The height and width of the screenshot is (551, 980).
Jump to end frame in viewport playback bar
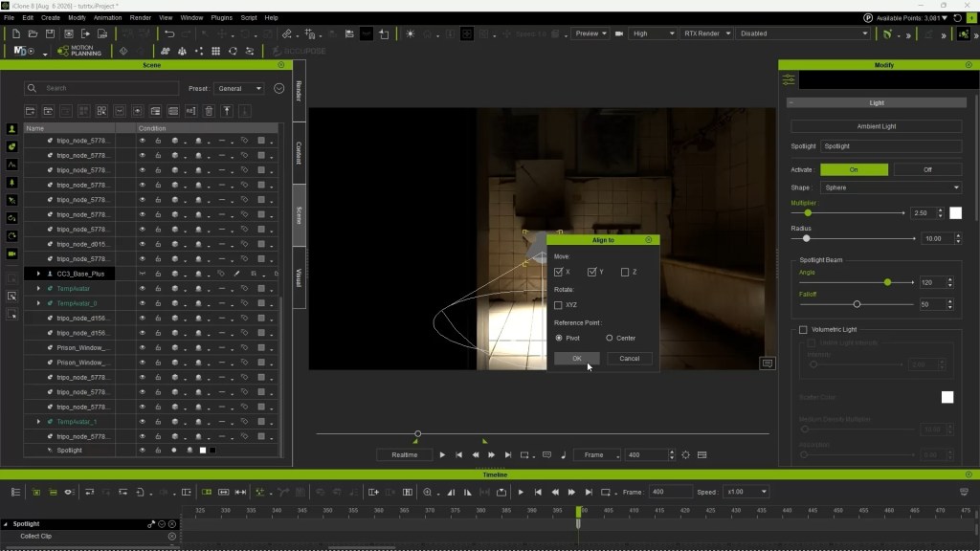(x=508, y=454)
